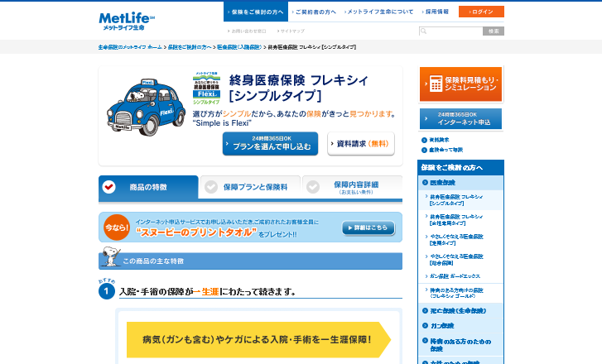
Task: Click スヌーピーのプリントタオル campaign text
Action: click(196, 232)
